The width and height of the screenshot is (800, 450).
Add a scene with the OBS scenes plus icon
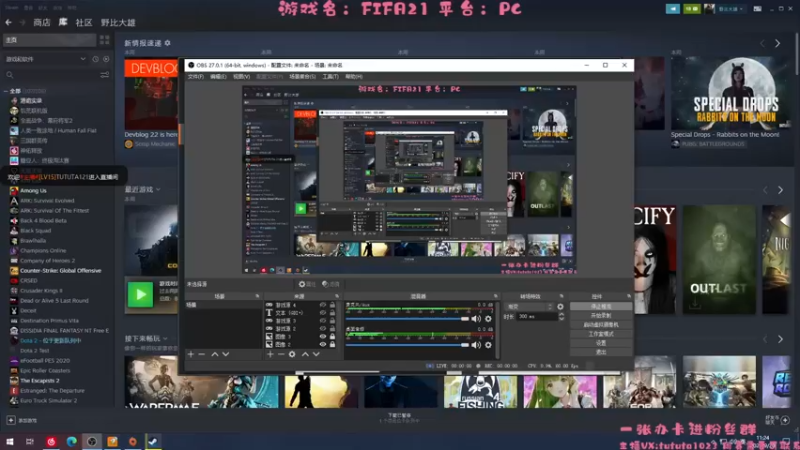coord(191,354)
